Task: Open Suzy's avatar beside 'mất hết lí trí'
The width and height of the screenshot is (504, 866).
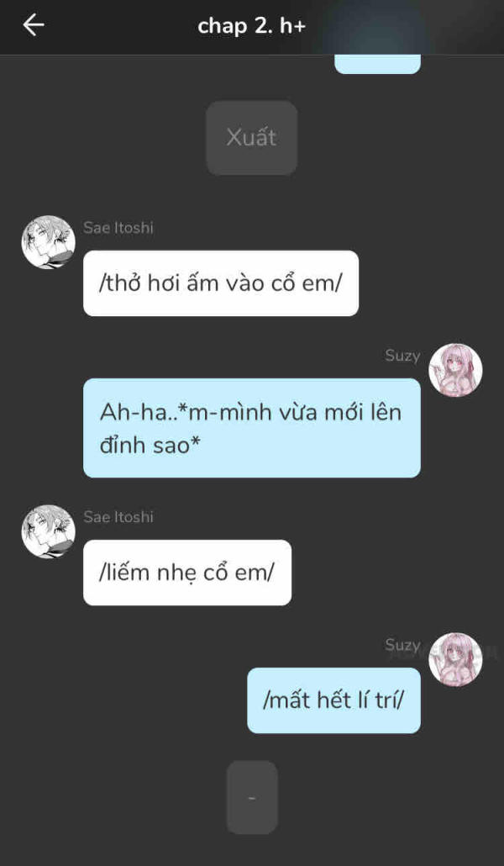Action: click(x=455, y=659)
